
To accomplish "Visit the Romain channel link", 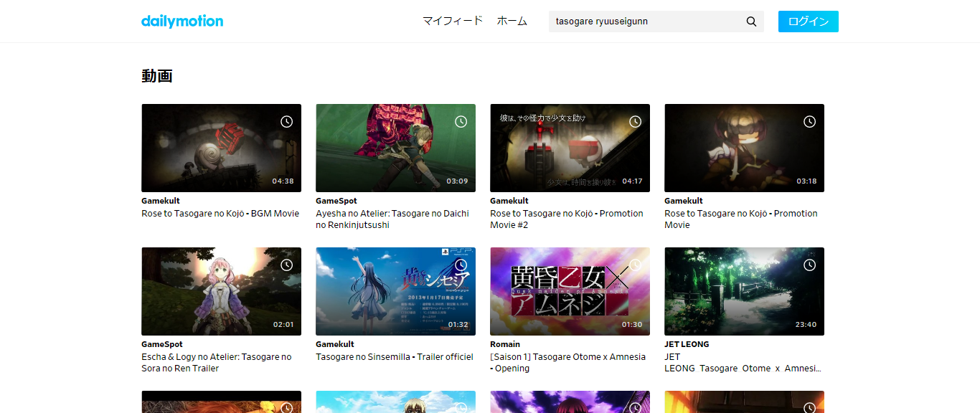I will (505, 344).
